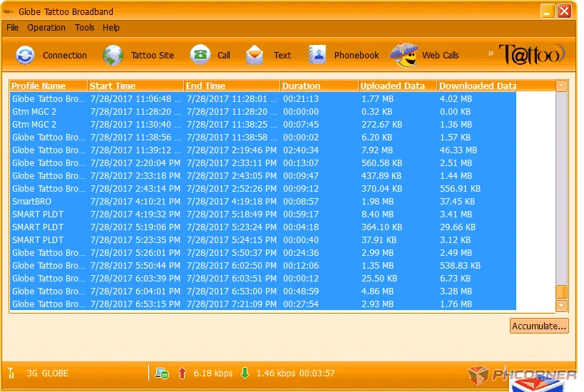Click duration 02:40:34 cell
This screenshot has width=584, height=392.
pyautogui.click(x=301, y=150)
